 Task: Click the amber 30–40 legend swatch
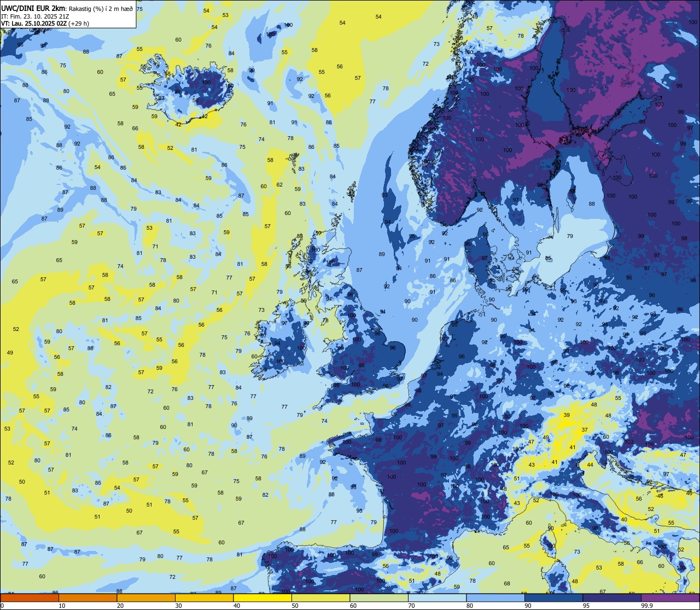[204, 597]
